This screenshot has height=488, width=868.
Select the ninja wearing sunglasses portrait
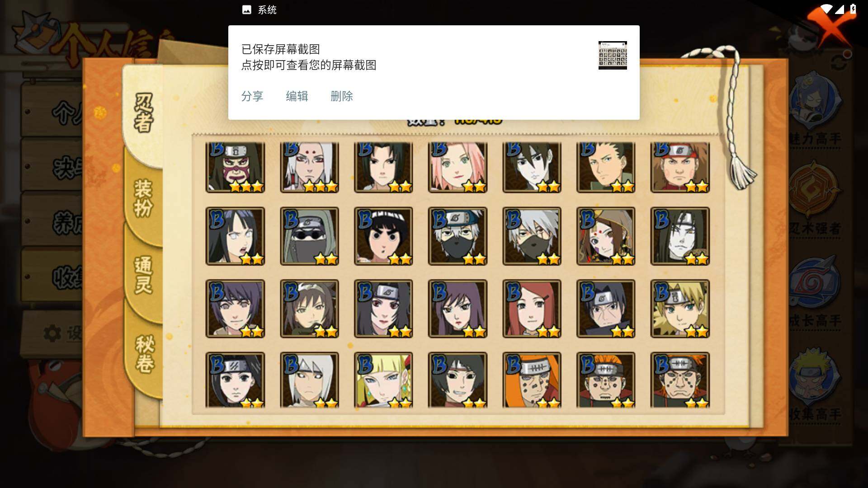[x=309, y=236]
